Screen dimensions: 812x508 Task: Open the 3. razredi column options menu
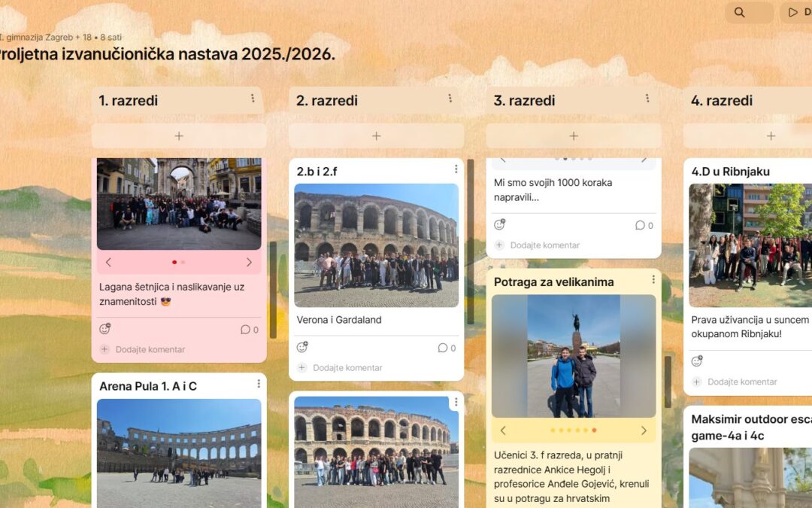pos(647,97)
